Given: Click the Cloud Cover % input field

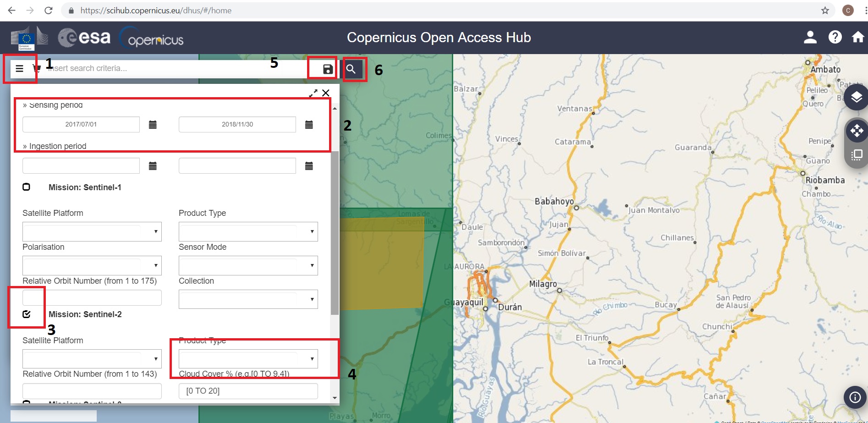Looking at the screenshot, I should pyautogui.click(x=248, y=391).
